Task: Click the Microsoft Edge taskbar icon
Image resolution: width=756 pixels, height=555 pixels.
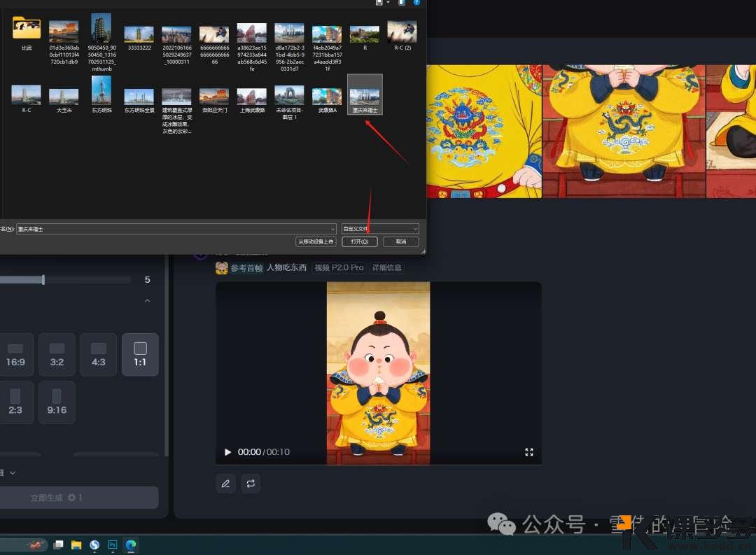Action: point(130,545)
